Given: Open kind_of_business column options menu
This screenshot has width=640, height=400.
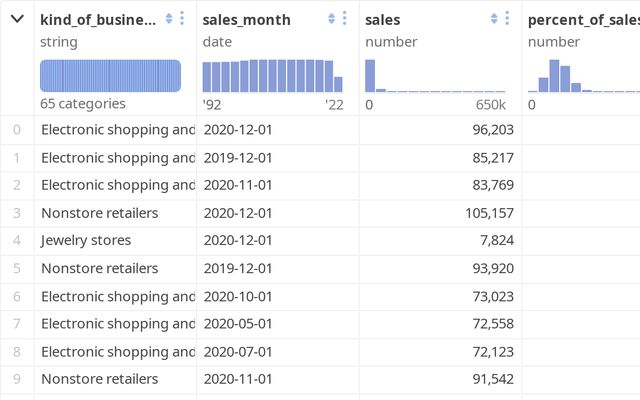Looking at the screenshot, I should click(x=182, y=19).
